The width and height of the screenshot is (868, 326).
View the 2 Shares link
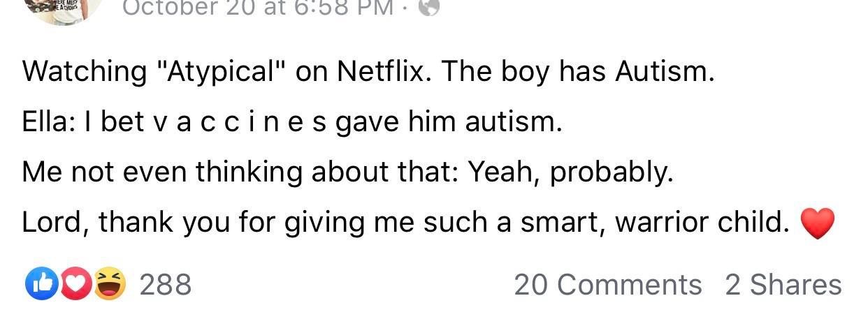click(x=783, y=285)
